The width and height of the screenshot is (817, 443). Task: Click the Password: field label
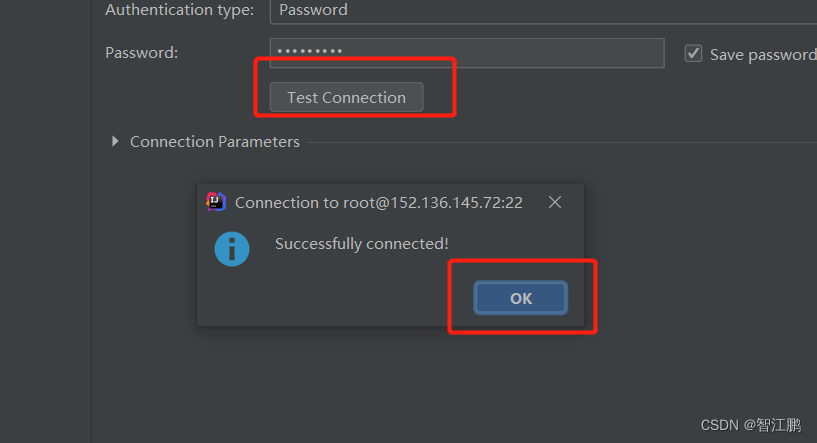[142, 53]
